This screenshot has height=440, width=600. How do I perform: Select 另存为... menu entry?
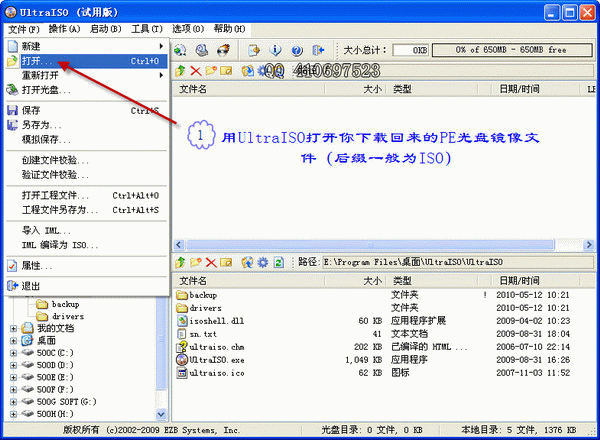click(x=40, y=125)
